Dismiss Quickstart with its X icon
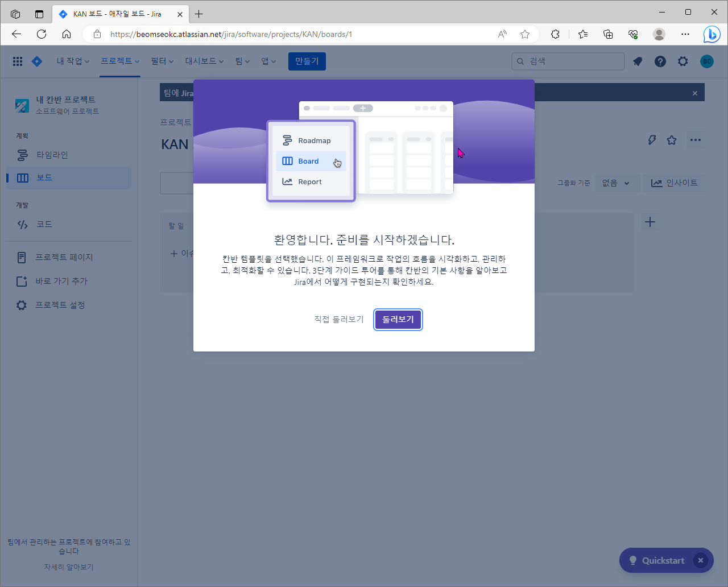728x587 pixels. click(x=701, y=561)
